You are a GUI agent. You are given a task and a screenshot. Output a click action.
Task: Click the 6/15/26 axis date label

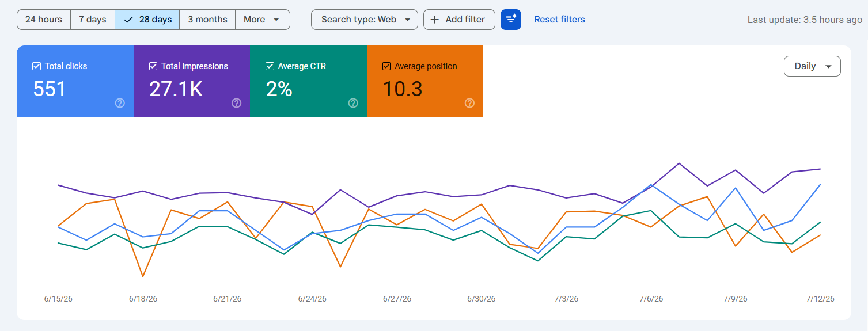(x=58, y=299)
